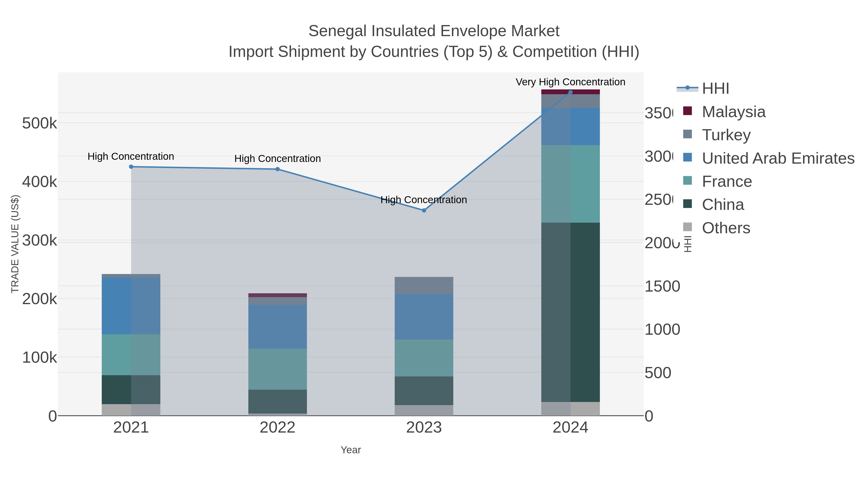Toggle the HHI legend entry

(x=703, y=89)
